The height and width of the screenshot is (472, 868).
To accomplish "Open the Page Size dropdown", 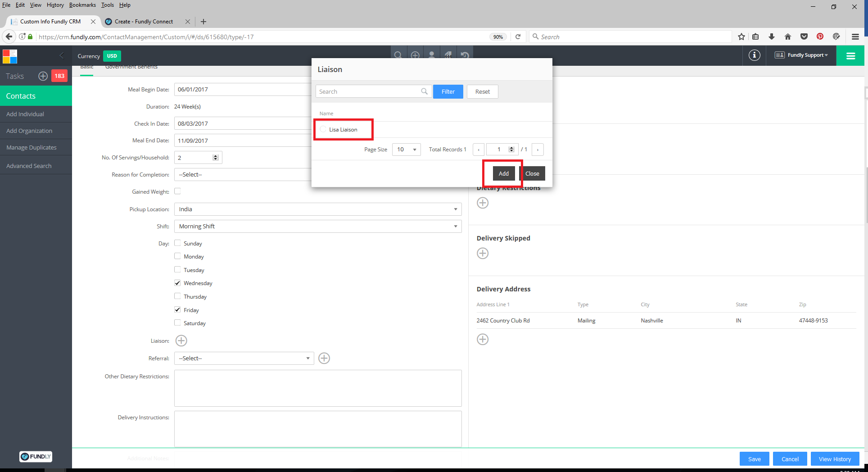I will tap(406, 150).
